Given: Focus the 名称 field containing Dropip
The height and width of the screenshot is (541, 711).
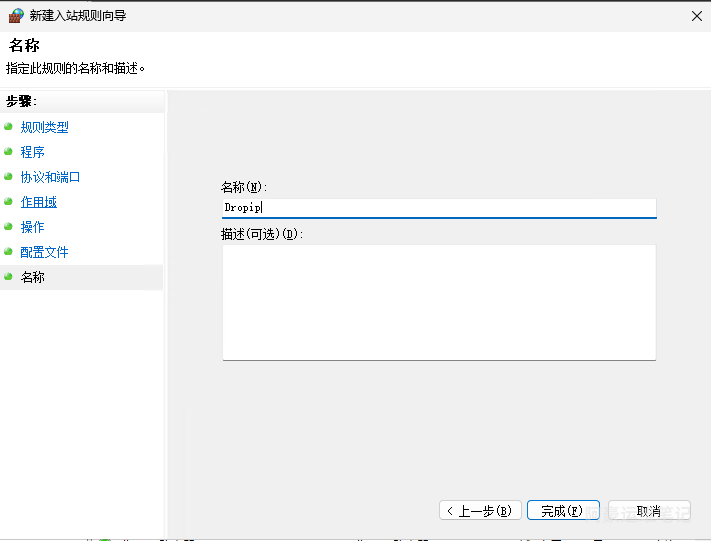Looking at the screenshot, I should pos(438,208).
